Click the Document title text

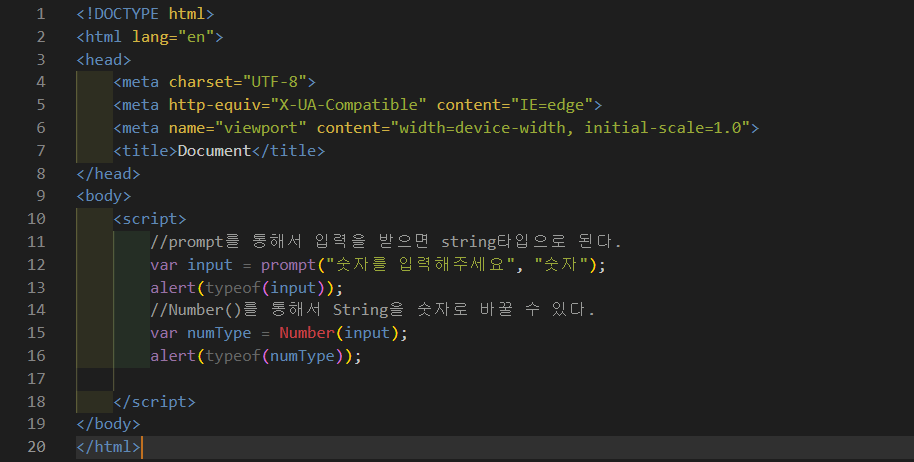pyautogui.click(x=215, y=151)
